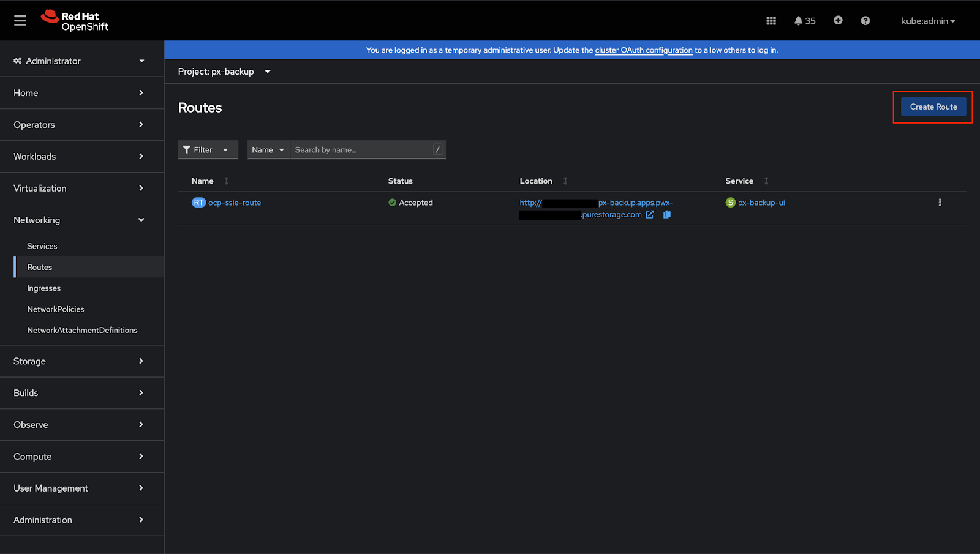Image resolution: width=980 pixels, height=554 pixels.
Task: Expand the Storage navigation section
Action: tap(78, 361)
